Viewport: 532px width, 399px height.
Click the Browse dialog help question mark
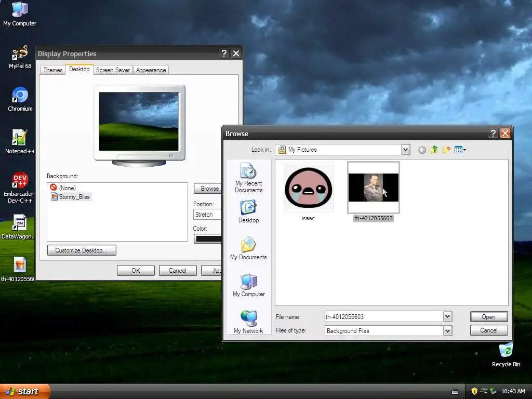494,134
